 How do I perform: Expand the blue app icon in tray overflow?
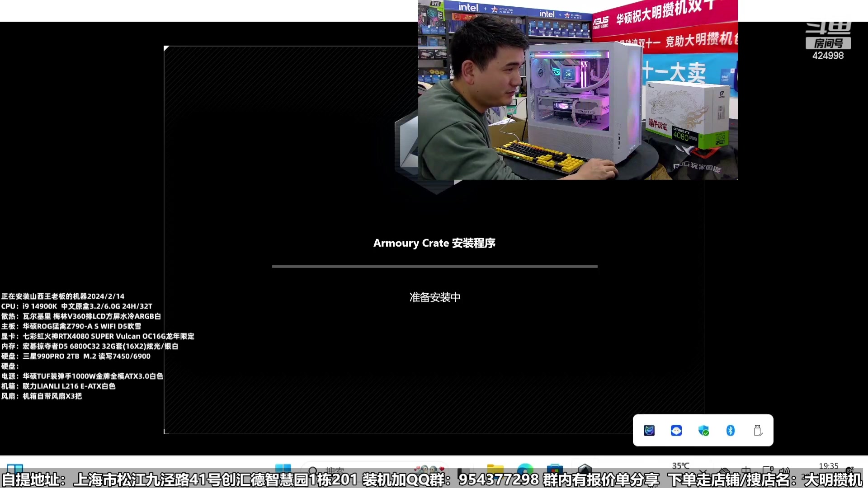click(x=676, y=430)
